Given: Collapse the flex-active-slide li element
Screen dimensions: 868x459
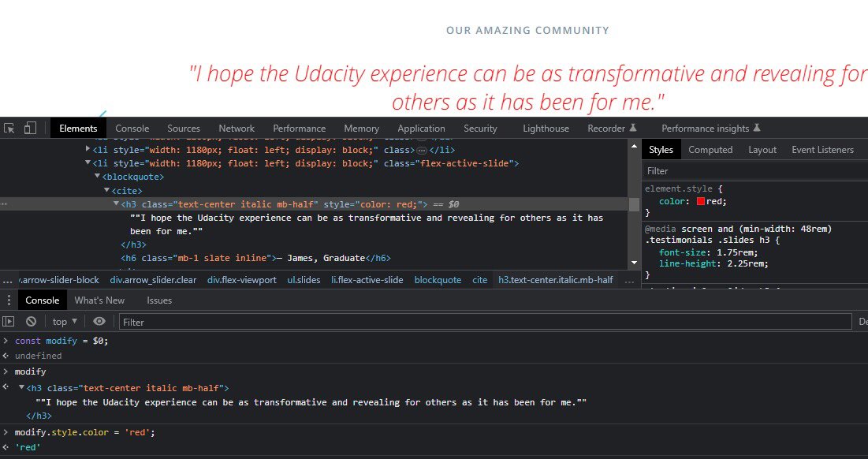Looking at the screenshot, I should [x=88, y=162].
